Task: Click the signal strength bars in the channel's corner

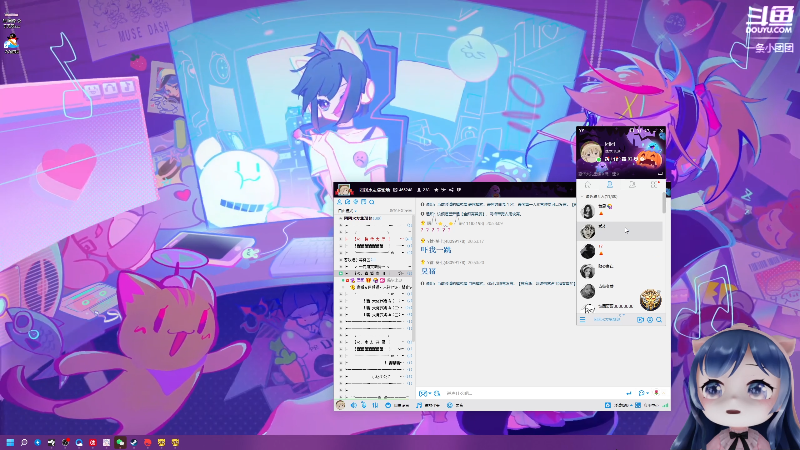Action: pos(665,405)
